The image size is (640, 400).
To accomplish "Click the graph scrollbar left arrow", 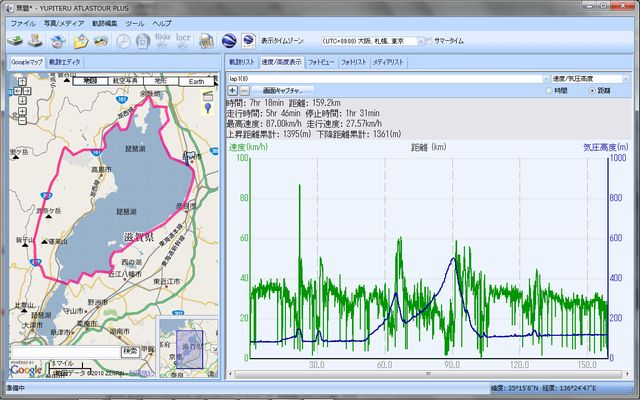I will [231, 373].
